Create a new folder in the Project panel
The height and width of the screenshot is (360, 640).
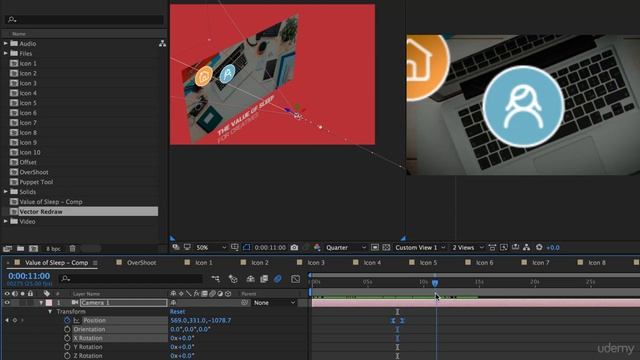pos(20,248)
